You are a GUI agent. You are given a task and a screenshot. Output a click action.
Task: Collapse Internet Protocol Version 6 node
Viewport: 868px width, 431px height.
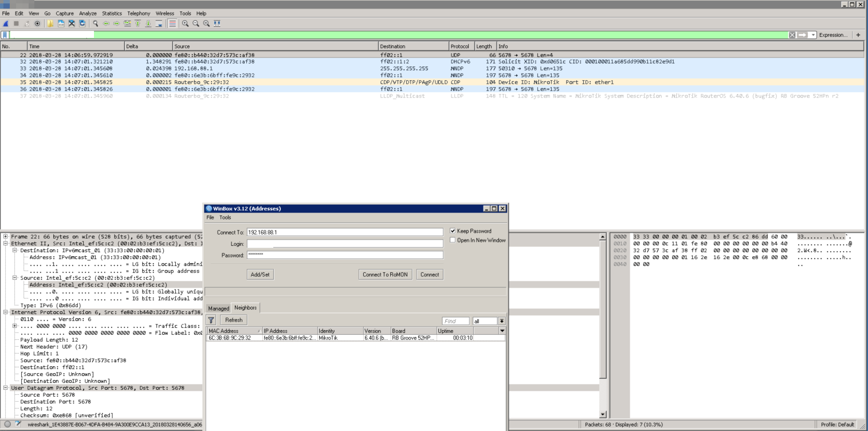tap(6, 312)
